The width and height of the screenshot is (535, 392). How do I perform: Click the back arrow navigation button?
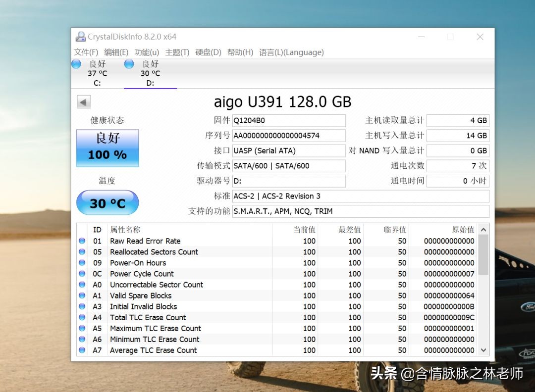click(83, 101)
